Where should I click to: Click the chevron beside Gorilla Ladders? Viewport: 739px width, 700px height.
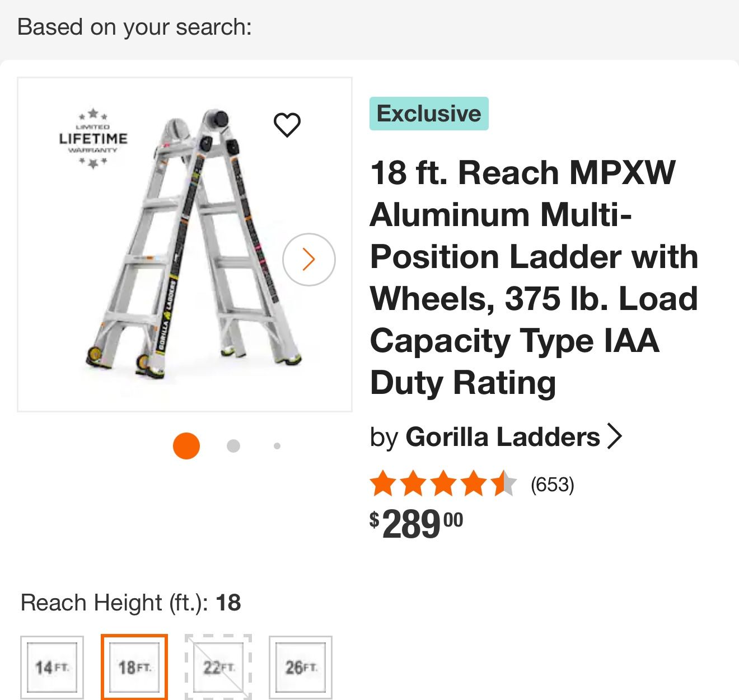[x=615, y=436]
